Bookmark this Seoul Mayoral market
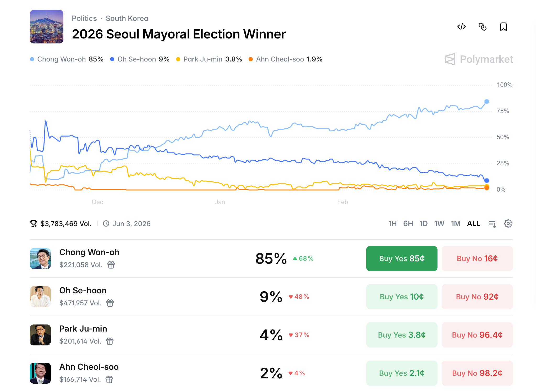This screenshot has height=392, width=536. tap(503, 27)
